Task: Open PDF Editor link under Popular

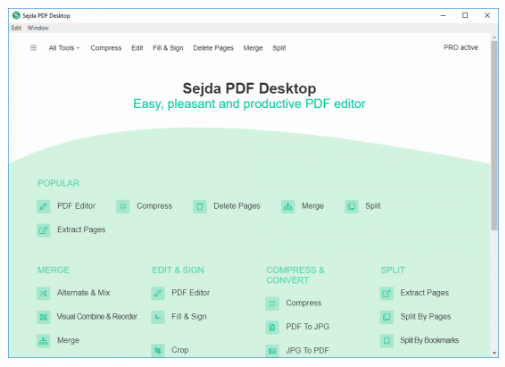Action: [76, 206]
